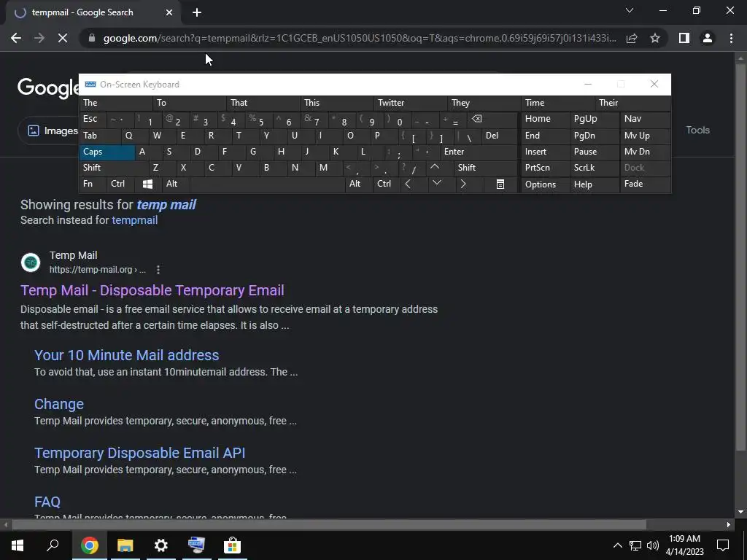This screenshot has height=560, width=747.
Task: Click the Windows logo key on On-Screen Keyboard
Action: pos(147,184)
